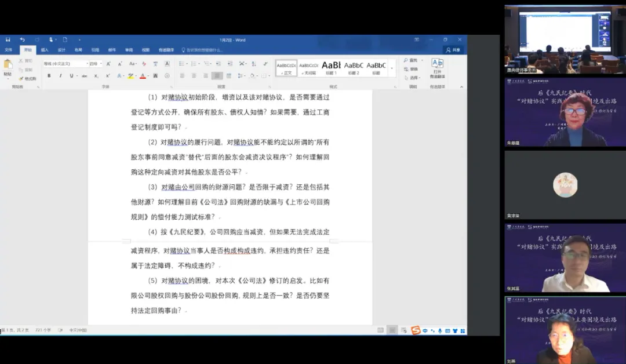Switch to Read Mode view in status bar
Image resolution: width=626 pixels, height=364 pixels.
pyautogui.click(x=380, y=330)
